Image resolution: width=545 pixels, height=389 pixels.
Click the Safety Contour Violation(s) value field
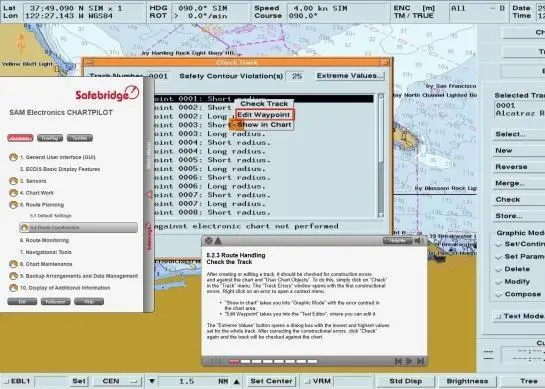(x=296, y=76)
